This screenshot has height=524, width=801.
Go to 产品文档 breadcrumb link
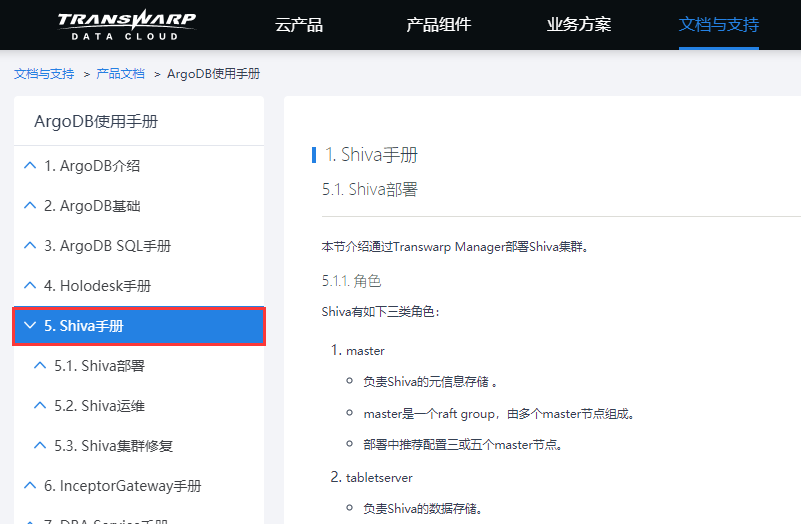click(x=120, y=74)
